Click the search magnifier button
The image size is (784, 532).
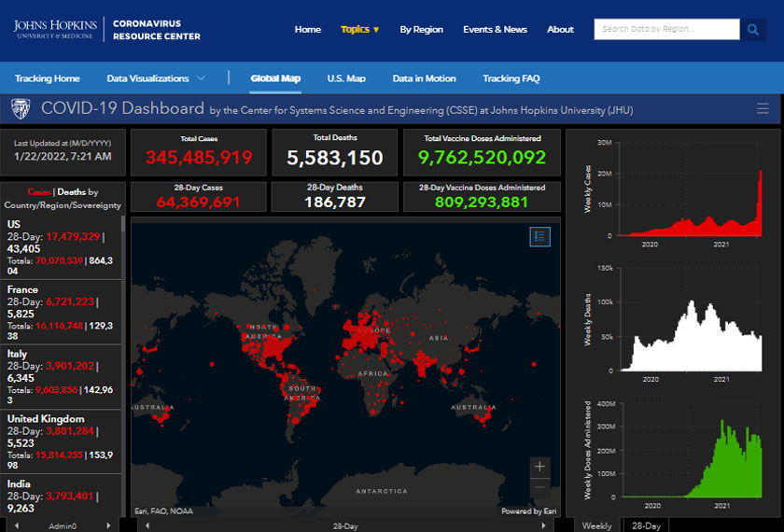pos(753,30)
